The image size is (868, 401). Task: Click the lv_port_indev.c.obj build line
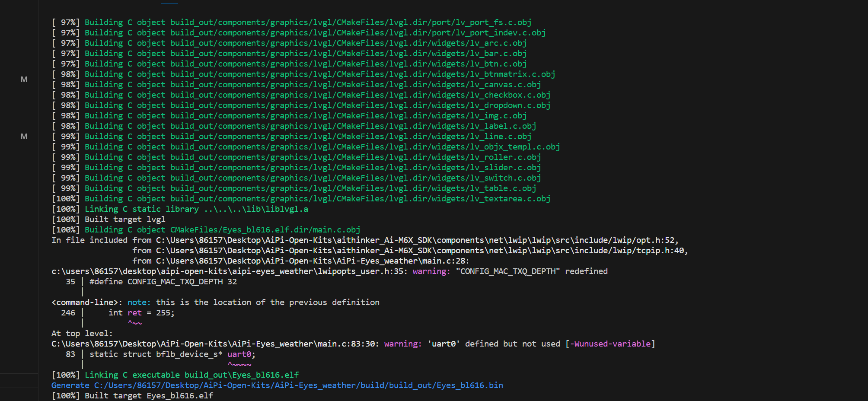(x=299, y=32)
